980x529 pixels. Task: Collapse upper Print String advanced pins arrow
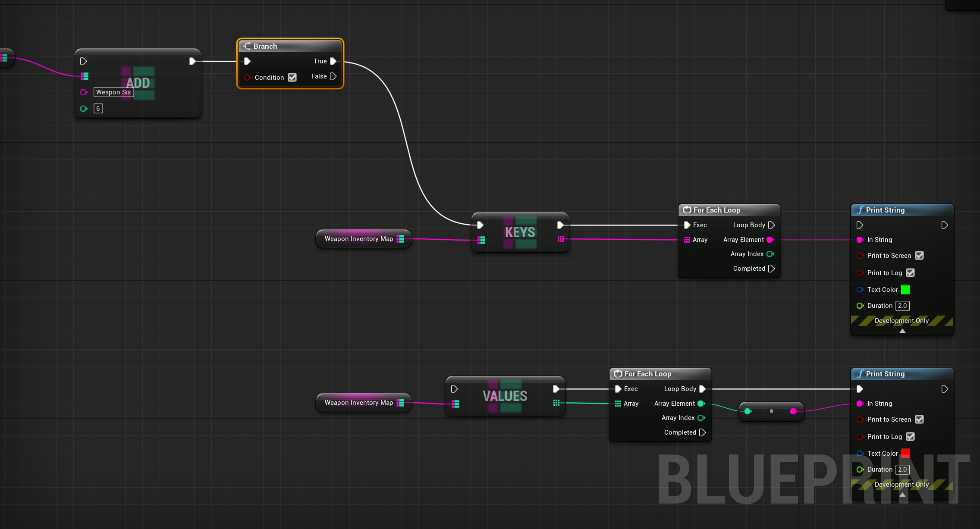tap(902, 331)
